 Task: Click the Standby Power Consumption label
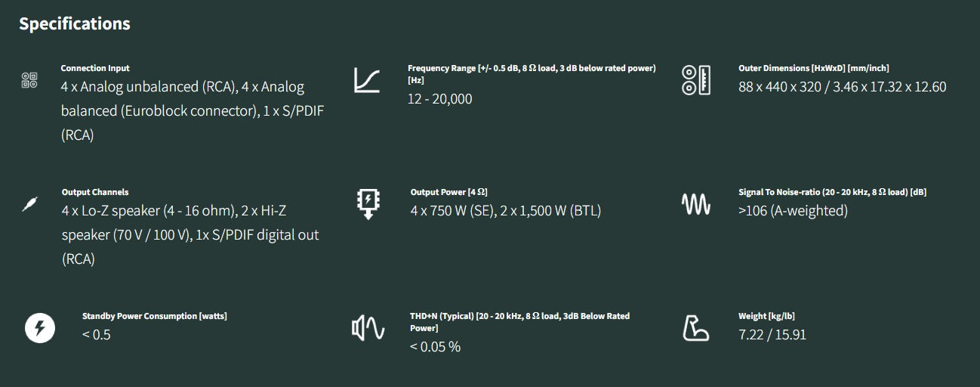pos(154,316)
